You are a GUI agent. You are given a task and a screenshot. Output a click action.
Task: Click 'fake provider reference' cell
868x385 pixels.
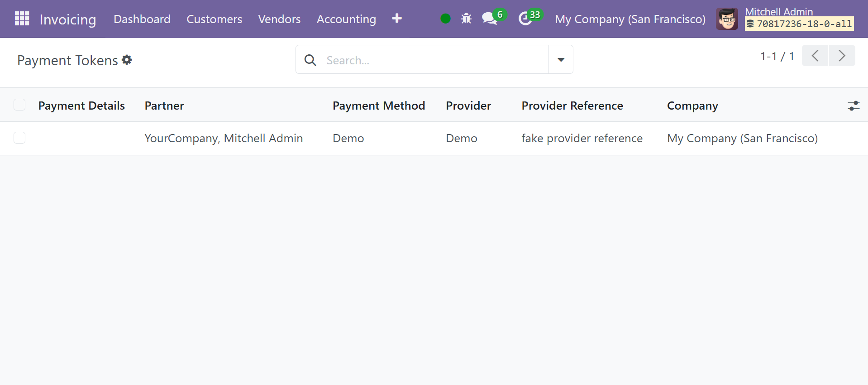582,138
